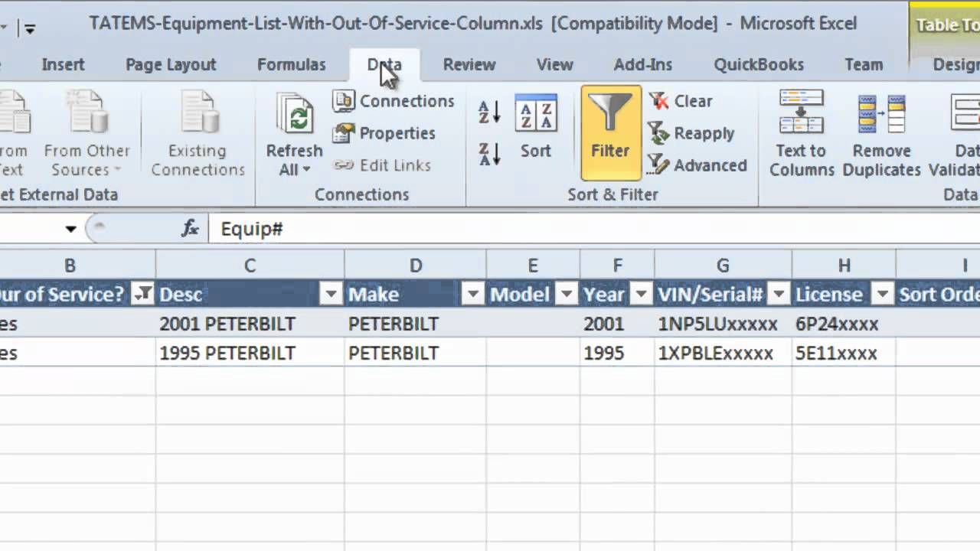The image size is (980, 551).
Task: Open the Sort dialog icon
Action: pyautogui.click(x=536, y=114)
